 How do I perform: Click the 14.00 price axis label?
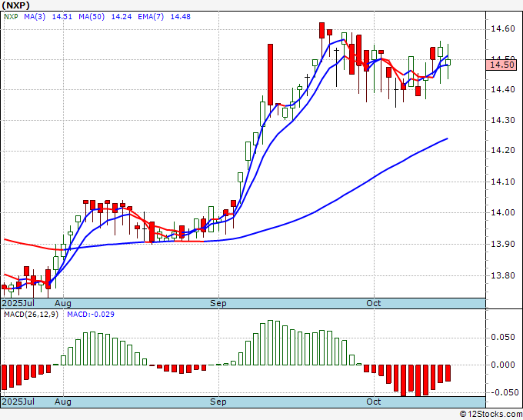pos(503,212)
